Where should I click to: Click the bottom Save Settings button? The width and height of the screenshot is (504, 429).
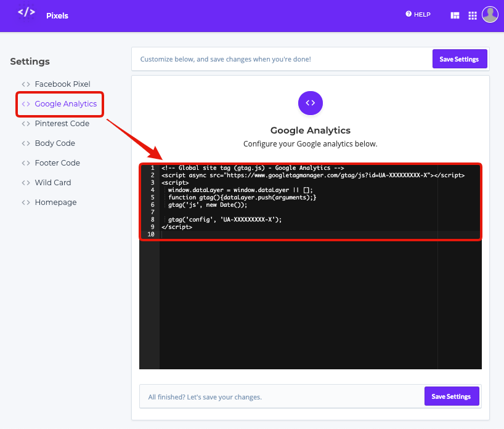(452, 396)
